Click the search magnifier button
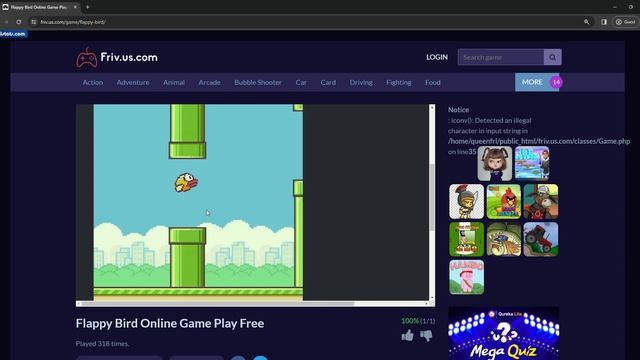The height and width of the screenshot is (360, 640). click(x=552, y=57)
